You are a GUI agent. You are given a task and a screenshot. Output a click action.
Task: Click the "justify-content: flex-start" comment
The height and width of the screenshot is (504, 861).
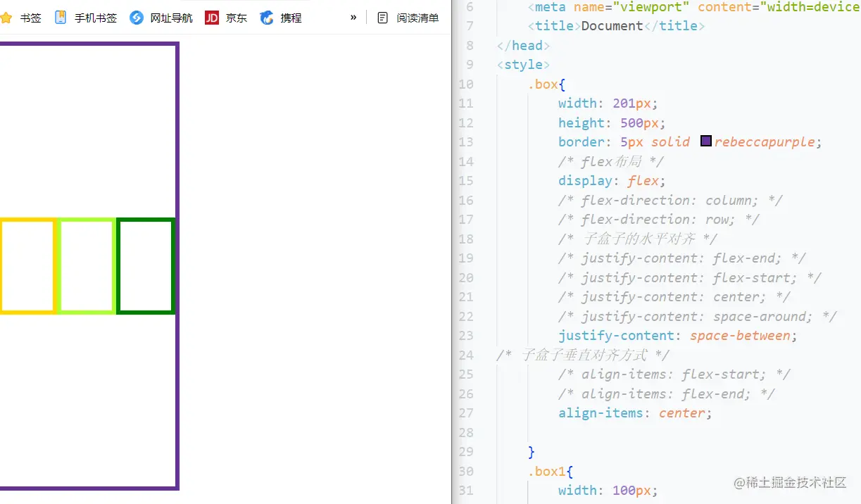(x=690, y=277)
